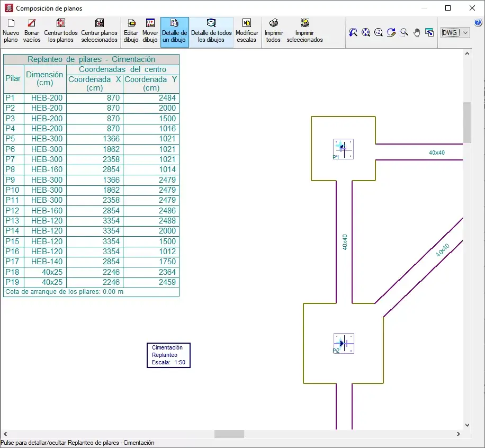Click the zoom x2 magnifier icon
Image resolution: width=485 pixels, height=448 pixels.
pyautogui.click(x=378, y=32)
